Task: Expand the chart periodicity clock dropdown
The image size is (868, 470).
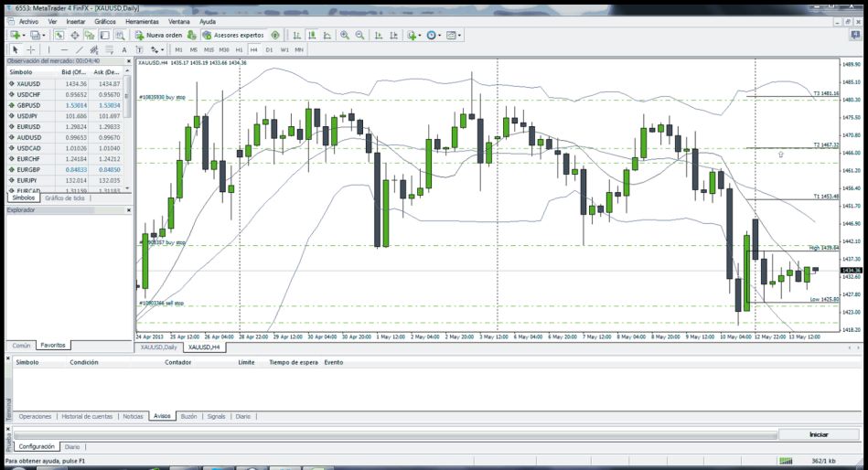Action: tap(441, 35)
